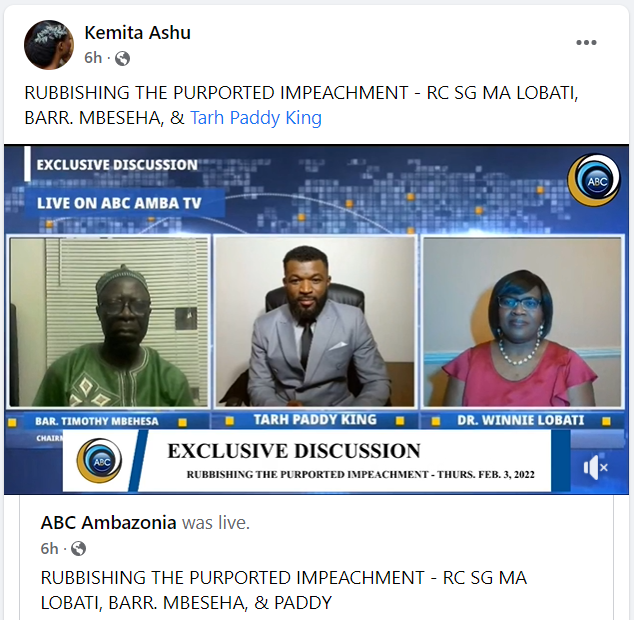
Task: Open the ABC Ambazonia page link
Action: click(108, 523)
